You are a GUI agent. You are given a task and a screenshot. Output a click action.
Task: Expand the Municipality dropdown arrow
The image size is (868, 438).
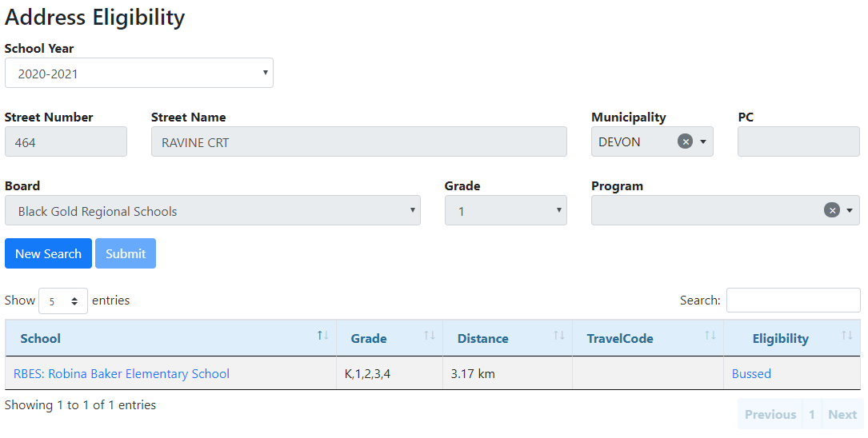coord(703,141)
